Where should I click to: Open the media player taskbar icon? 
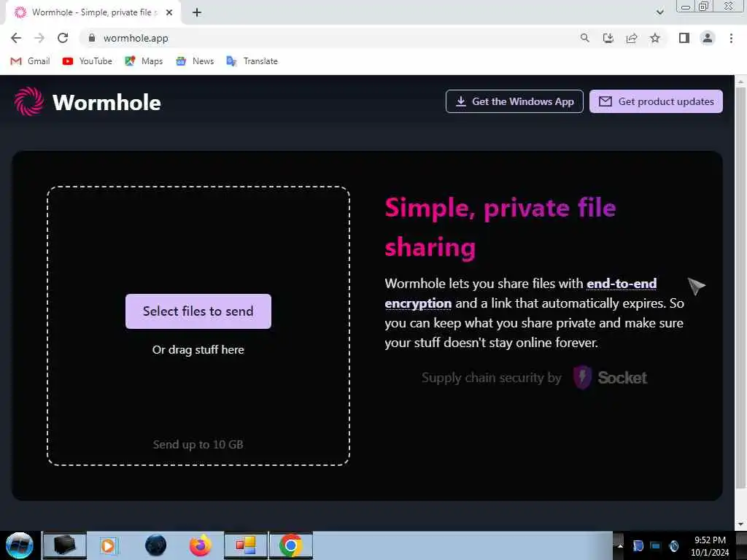pyautogui.click(x=108, y=545)
